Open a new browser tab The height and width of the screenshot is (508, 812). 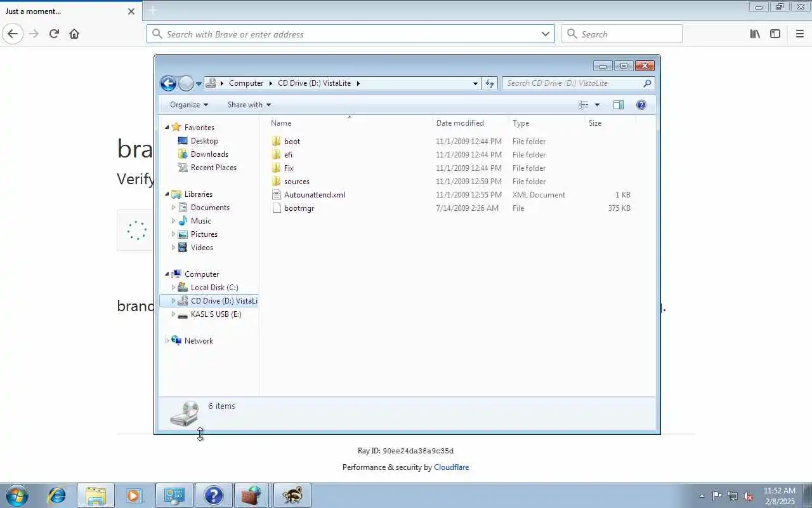tap(153, 10)
